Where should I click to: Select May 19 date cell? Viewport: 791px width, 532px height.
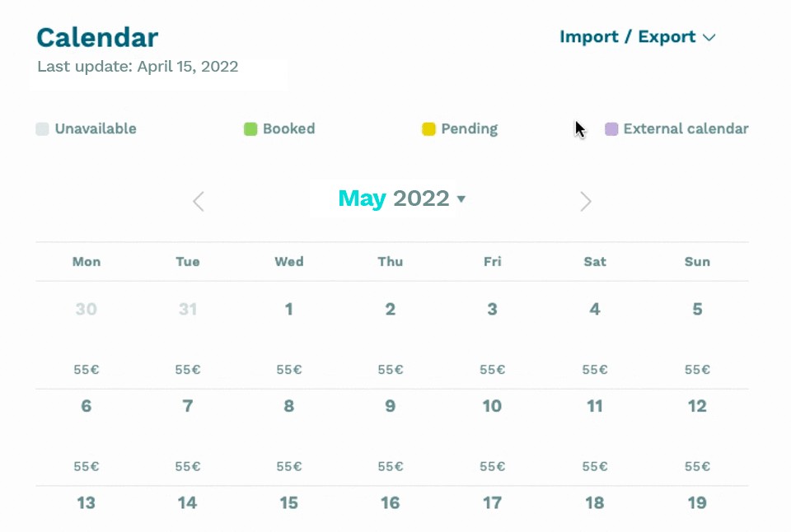click(697, 502)
